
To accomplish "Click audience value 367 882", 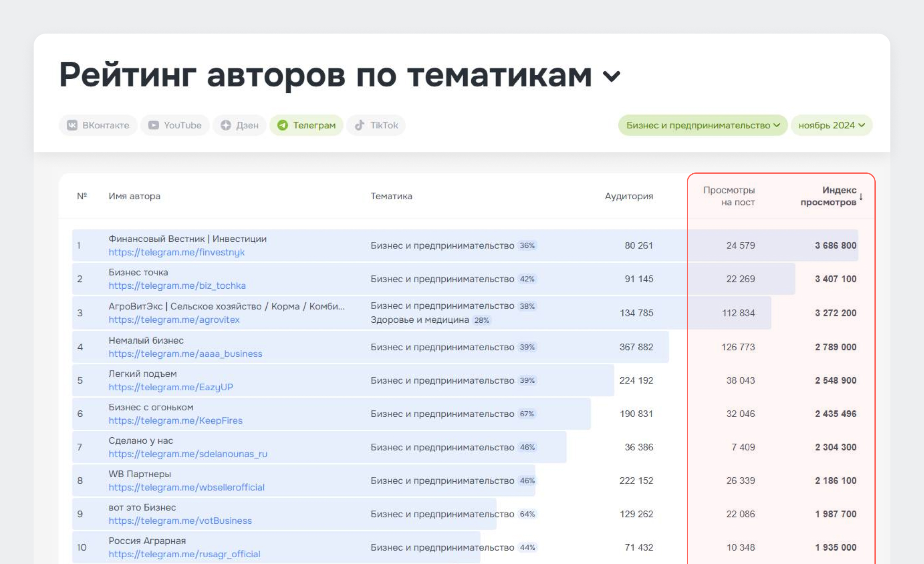I will 636,347.
